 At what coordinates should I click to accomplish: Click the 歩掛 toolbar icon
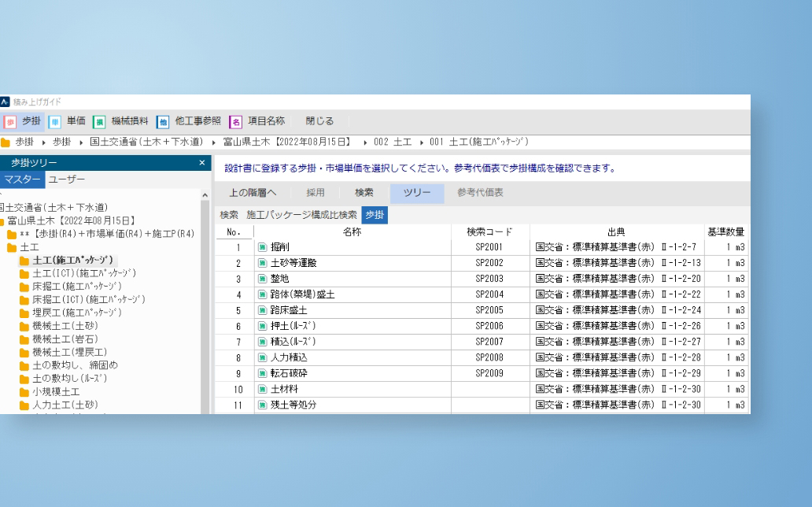tap(9, 121)
